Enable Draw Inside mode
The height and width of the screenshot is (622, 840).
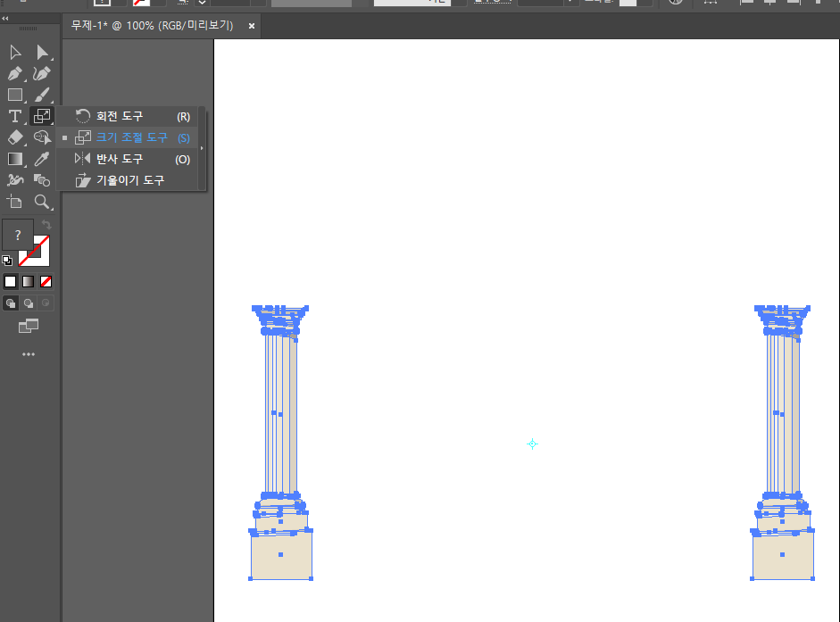(46, 303)
